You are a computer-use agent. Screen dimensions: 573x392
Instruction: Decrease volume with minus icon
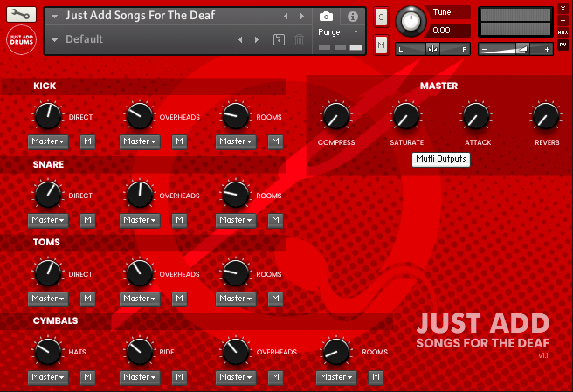[484, 49]
